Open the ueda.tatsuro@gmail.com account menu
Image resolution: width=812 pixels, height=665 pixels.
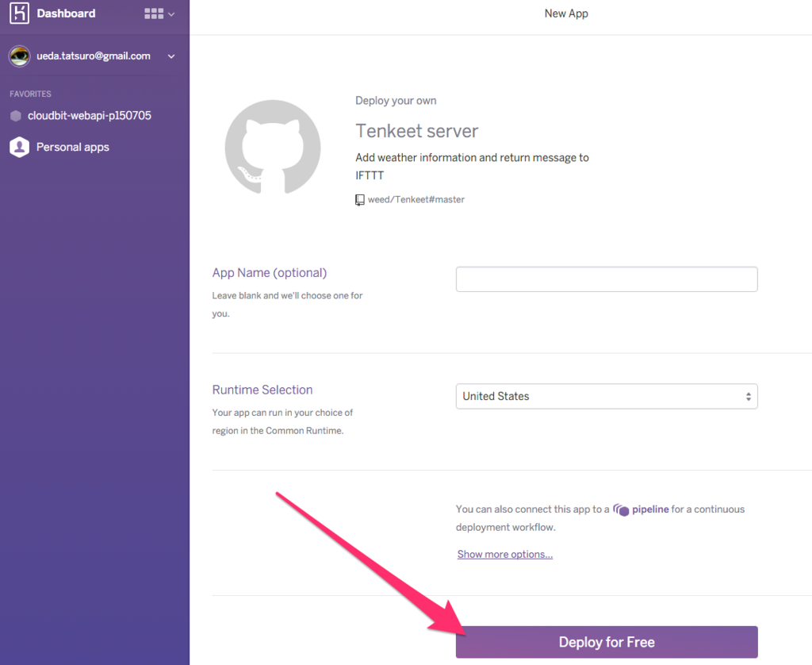tap(94, 56)
